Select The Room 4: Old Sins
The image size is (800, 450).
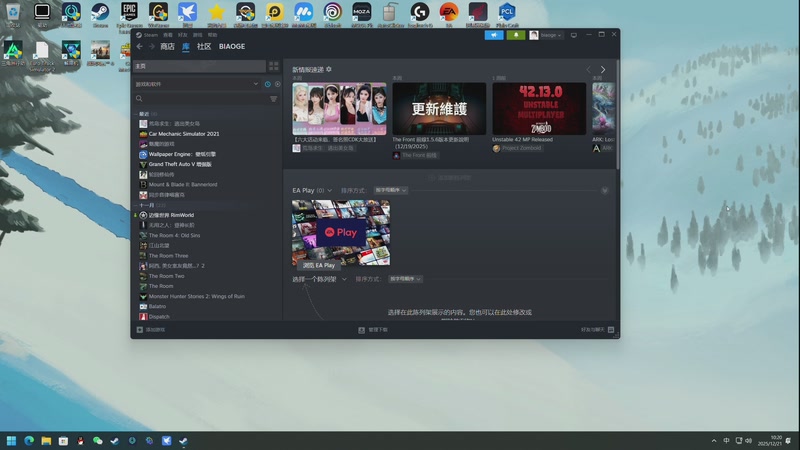pos(174,236)
